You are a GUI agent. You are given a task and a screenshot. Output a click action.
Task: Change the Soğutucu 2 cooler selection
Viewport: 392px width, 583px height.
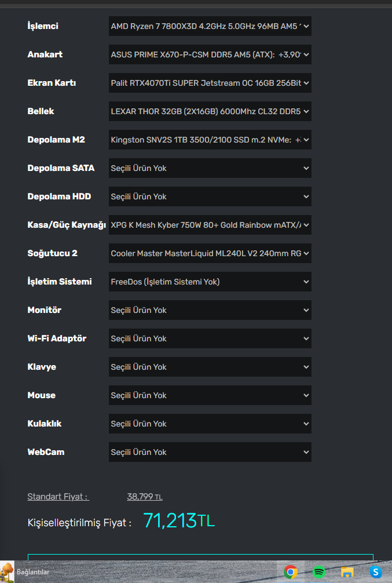210,253
